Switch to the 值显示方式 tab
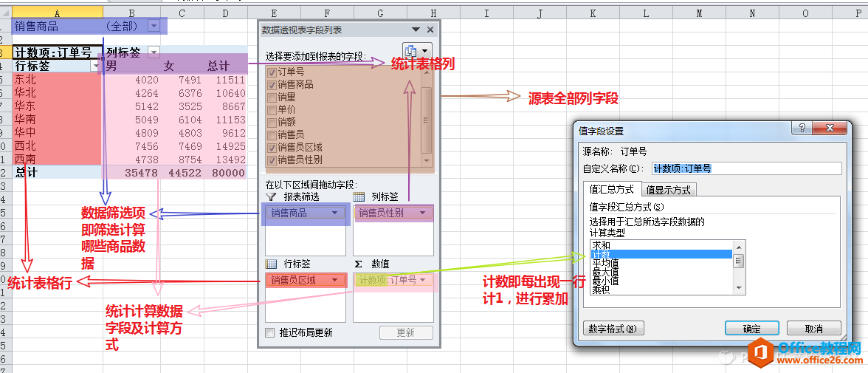 point(669,190)
